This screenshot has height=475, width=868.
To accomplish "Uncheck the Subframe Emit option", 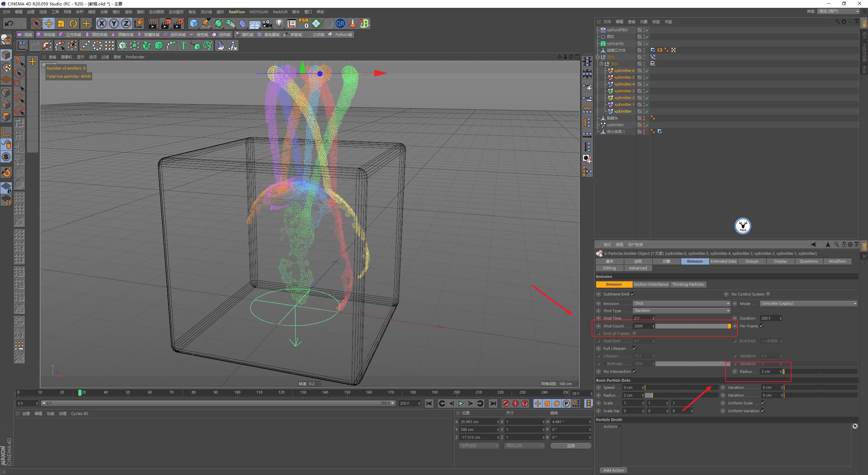I will tap(634, 294).
